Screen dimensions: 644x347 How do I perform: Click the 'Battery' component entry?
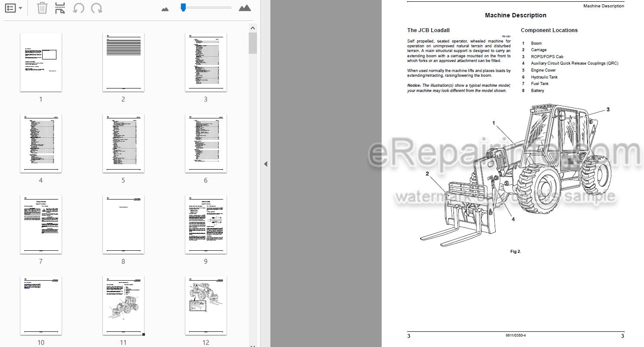tap(537, 91)
